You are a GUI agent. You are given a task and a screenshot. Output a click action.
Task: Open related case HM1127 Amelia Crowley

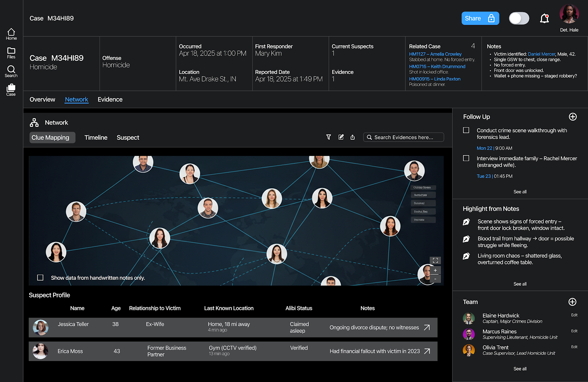click(435, 54)
